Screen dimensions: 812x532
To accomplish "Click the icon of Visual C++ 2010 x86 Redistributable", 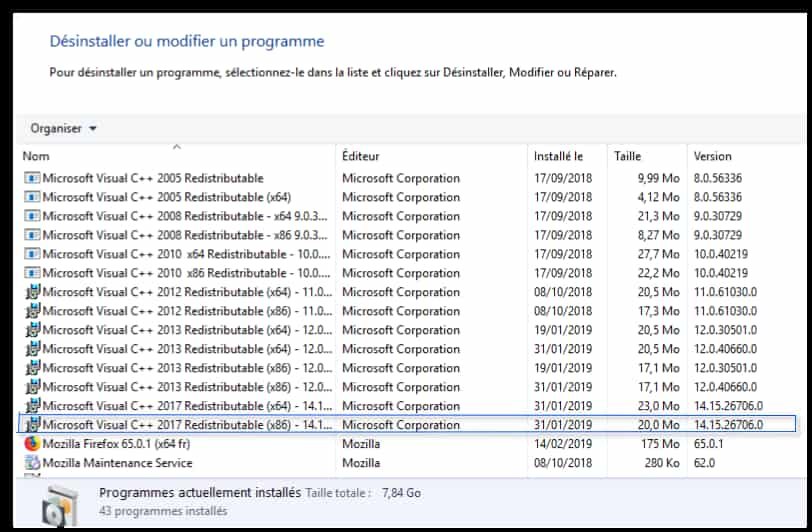I will click(x=32, y=273).
